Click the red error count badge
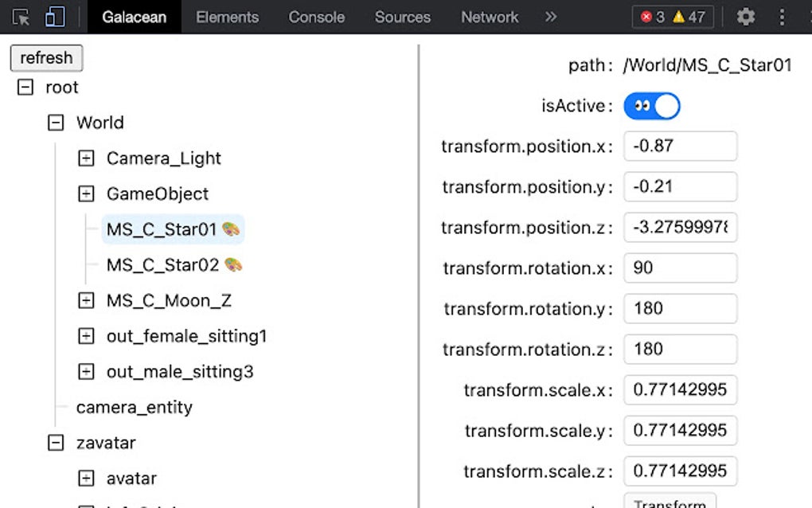Image resolution: width=812 pixels, height=508 pixels. [x=653, y=17]
